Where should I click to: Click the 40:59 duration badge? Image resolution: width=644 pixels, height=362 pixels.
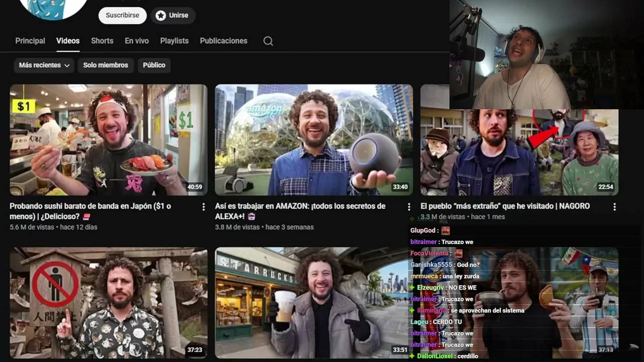[195, 187]
